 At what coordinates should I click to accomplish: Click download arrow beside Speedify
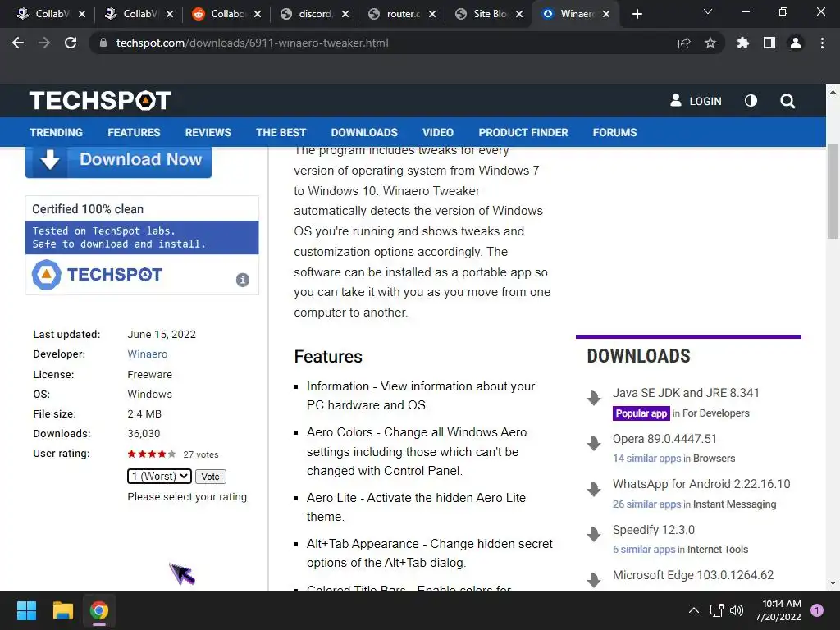point(594,534)
